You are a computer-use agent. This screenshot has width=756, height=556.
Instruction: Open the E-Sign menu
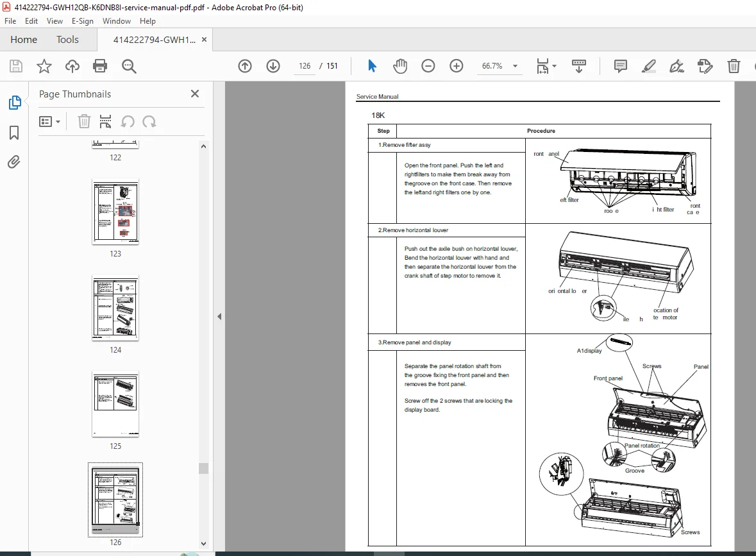(83, 21)
